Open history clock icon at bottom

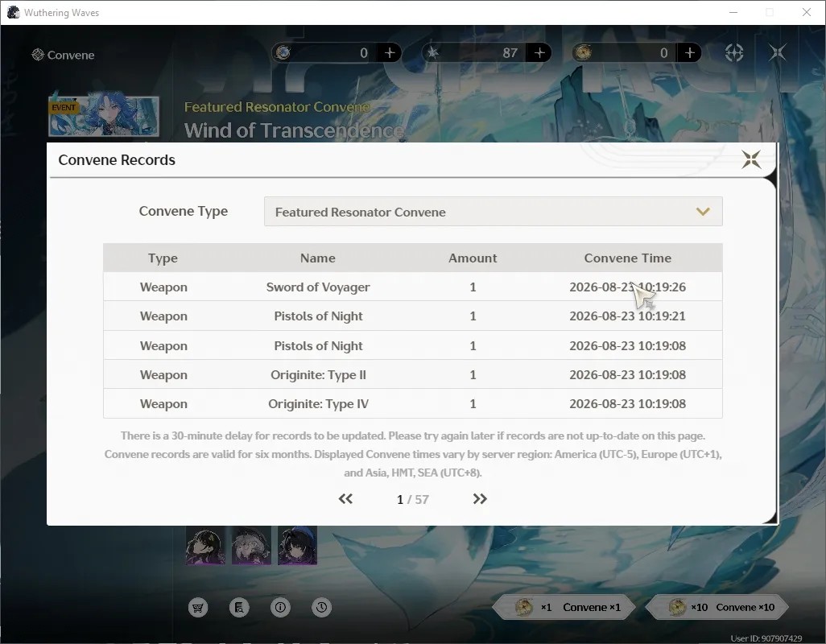pyautogui.click(x=321, y=608)
